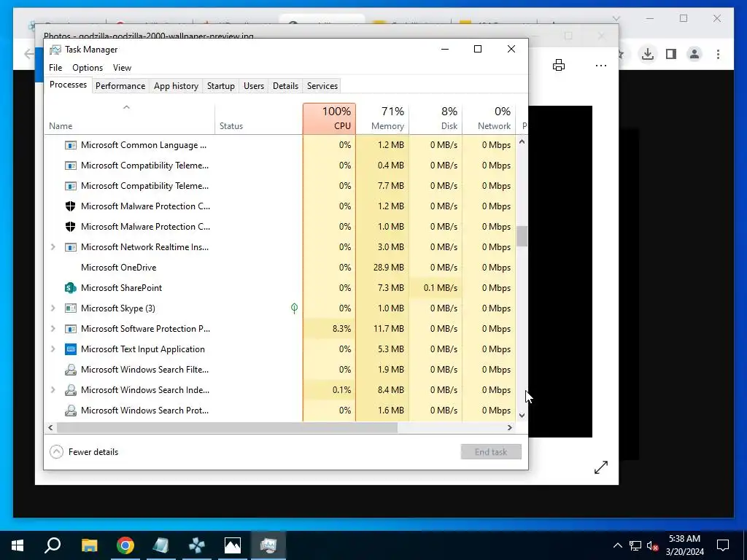Click the Microsoft Common Language process icon
747x560 pixels.
pyautogui.click(x=71, y=145)
